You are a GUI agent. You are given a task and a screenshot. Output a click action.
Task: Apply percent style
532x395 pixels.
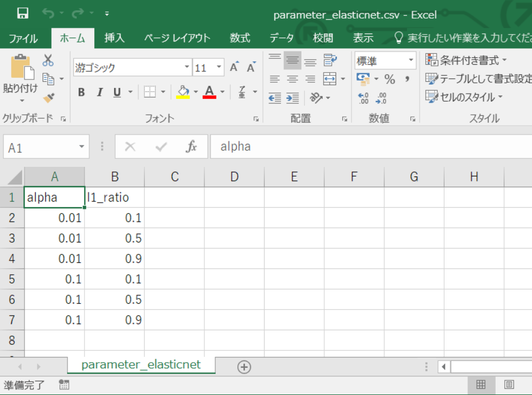(x=389, y=79)
